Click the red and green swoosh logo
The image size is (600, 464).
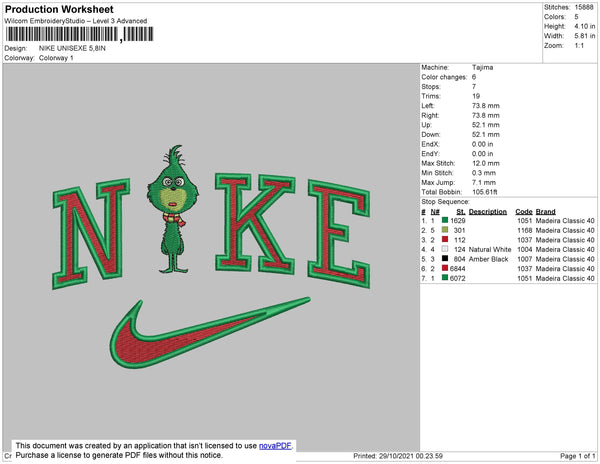coord(210,332)
